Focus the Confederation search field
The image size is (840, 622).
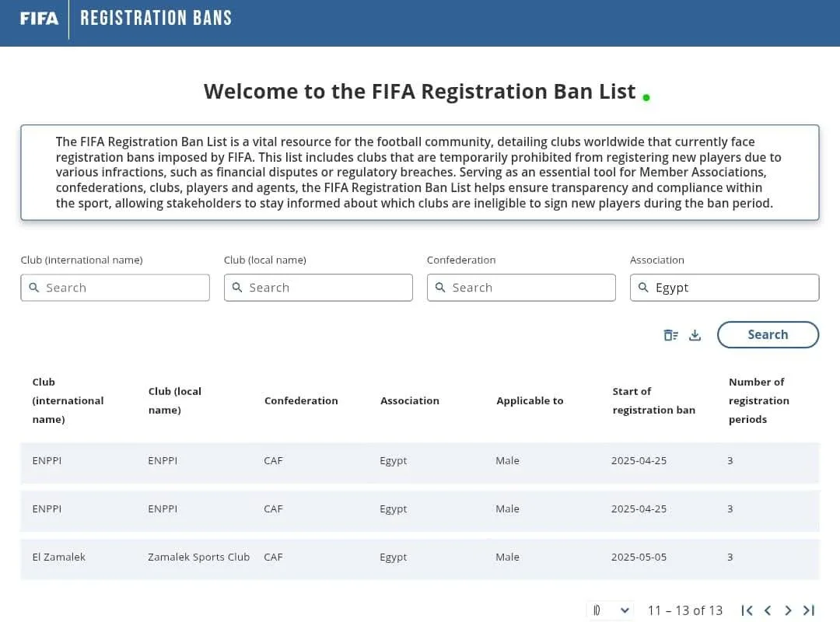pyautogui.click(x=521, y=288)
